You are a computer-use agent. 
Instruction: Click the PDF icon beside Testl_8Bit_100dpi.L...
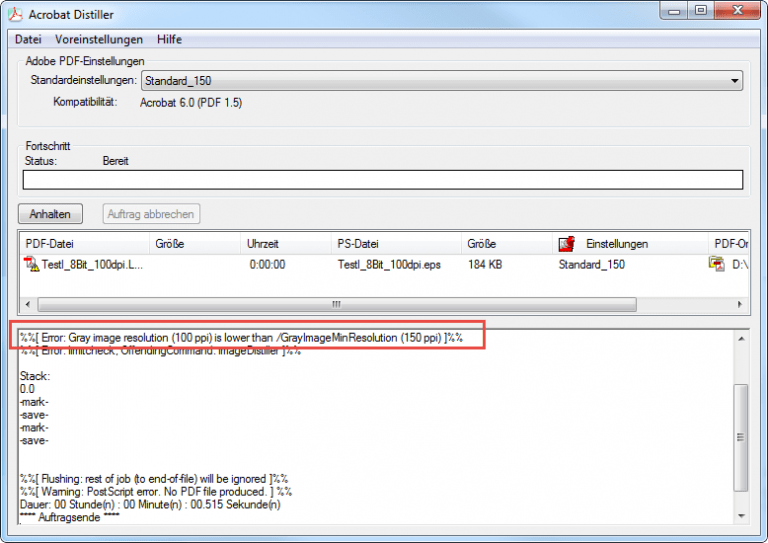click(31, 265)
